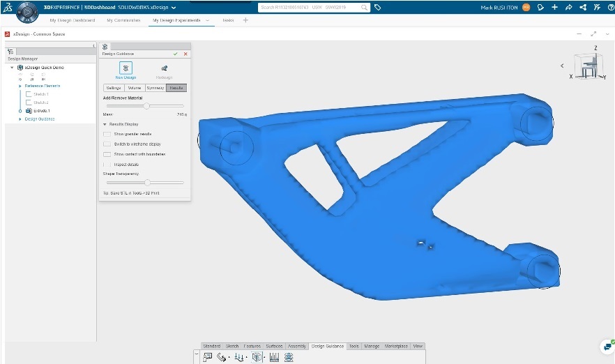The height and width of the screenshot is (364, 615).
Task: Click the Add/Remove Material slider handle
Action: pos(146,106)
